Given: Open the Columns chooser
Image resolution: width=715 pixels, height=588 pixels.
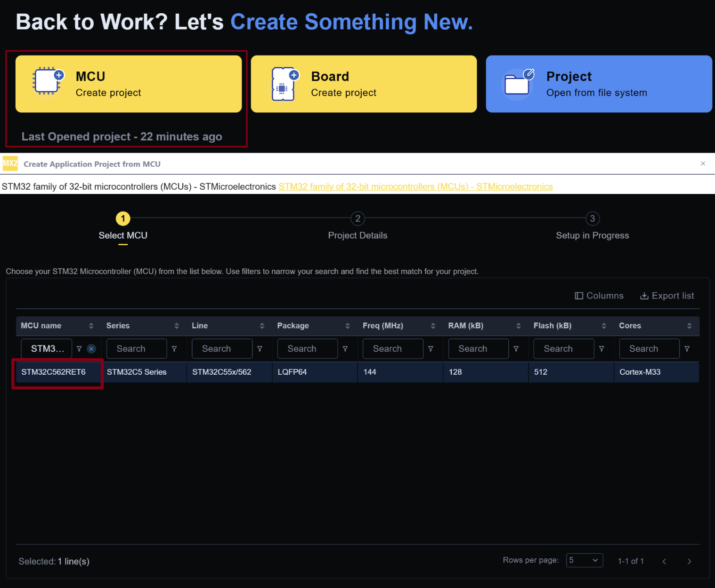Looking at the screenshot, I should (x=599, y=296).
